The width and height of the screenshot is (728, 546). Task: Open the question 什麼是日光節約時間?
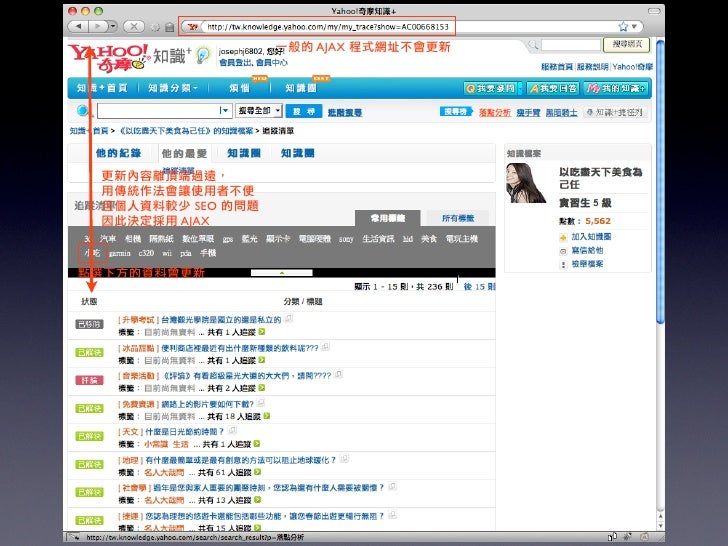184,431
